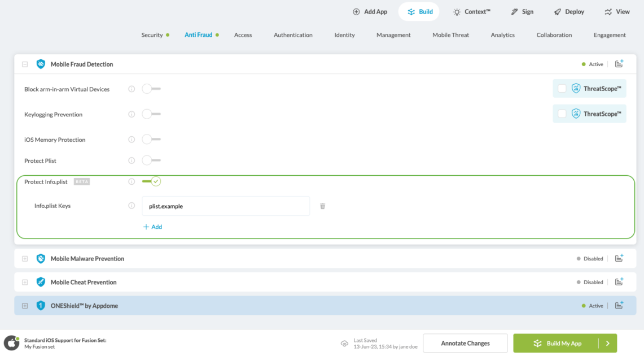Enable Block arm-in-arm Virtual Devices toggle
This screenshot has width=644, height=356.
point(151,89)
